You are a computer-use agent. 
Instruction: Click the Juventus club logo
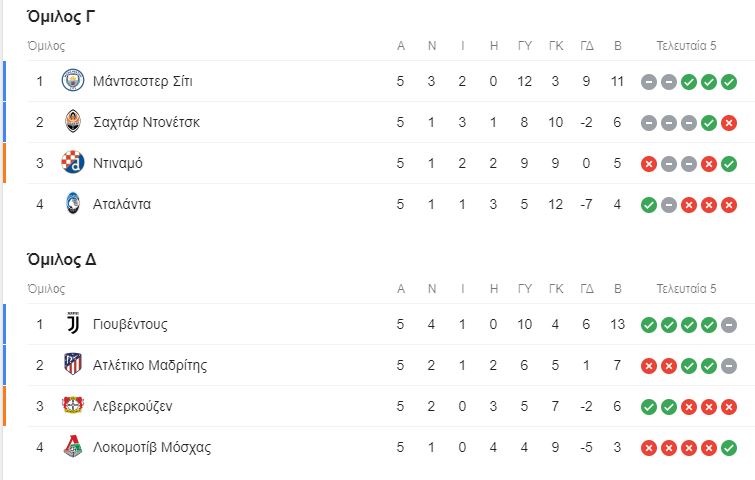pos(73,324)
